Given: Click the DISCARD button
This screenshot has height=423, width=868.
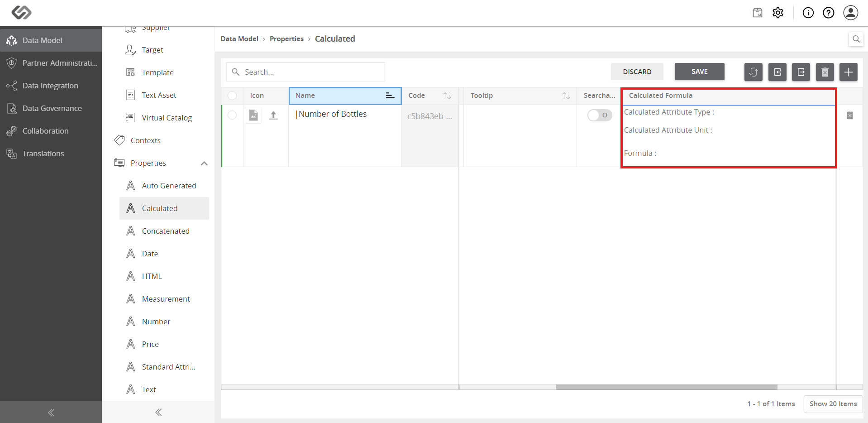Looking at the screenshot, I should pos(637,72).
